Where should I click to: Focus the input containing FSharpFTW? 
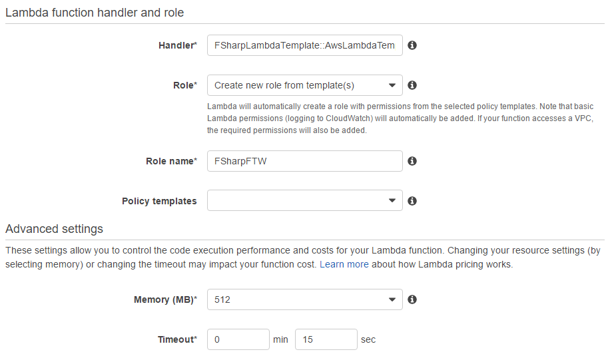[x=304, y=161]
